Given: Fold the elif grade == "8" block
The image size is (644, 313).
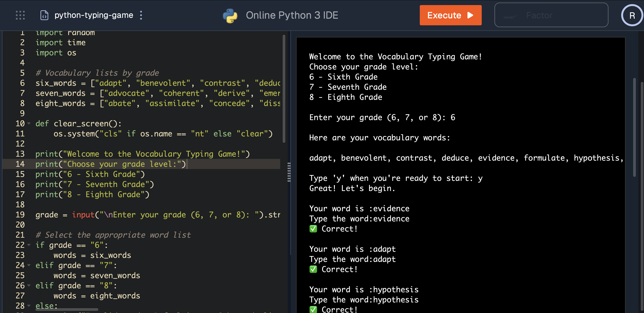Looking at the screenshot, I should coord(29,285).
